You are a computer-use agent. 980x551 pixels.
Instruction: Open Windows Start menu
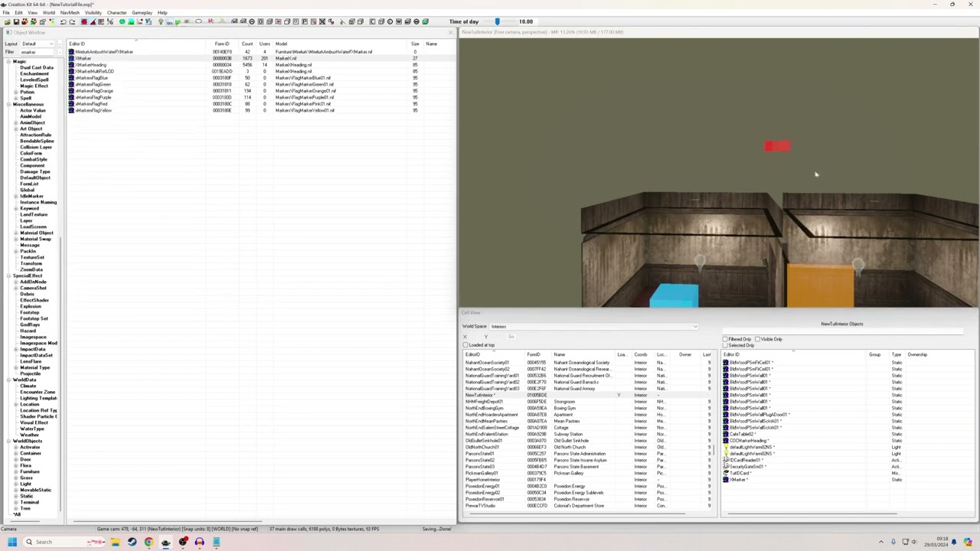pyautogui.click(x=12, y=542)
